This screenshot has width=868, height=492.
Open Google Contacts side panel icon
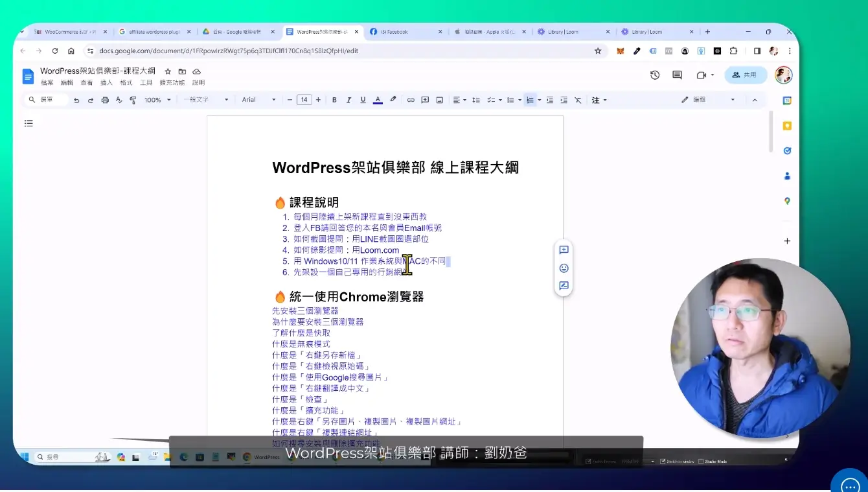(x=787, y=176)
